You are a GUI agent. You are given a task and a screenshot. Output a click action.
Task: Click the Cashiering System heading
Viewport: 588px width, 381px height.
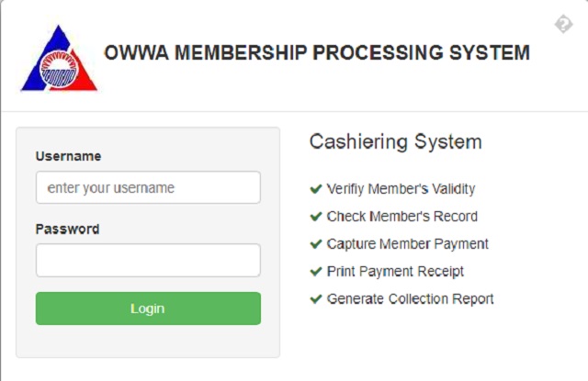tap(396, 142)
